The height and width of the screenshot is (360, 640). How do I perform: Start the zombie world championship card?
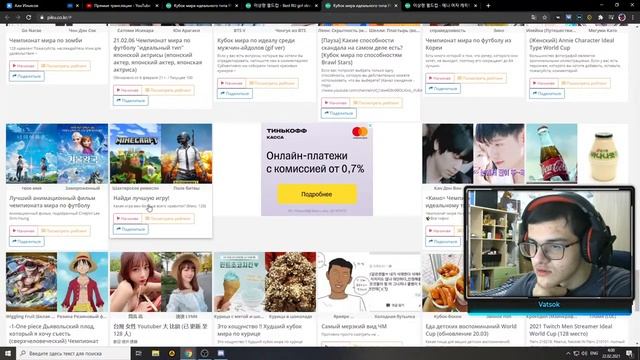[x=23, y=66]
